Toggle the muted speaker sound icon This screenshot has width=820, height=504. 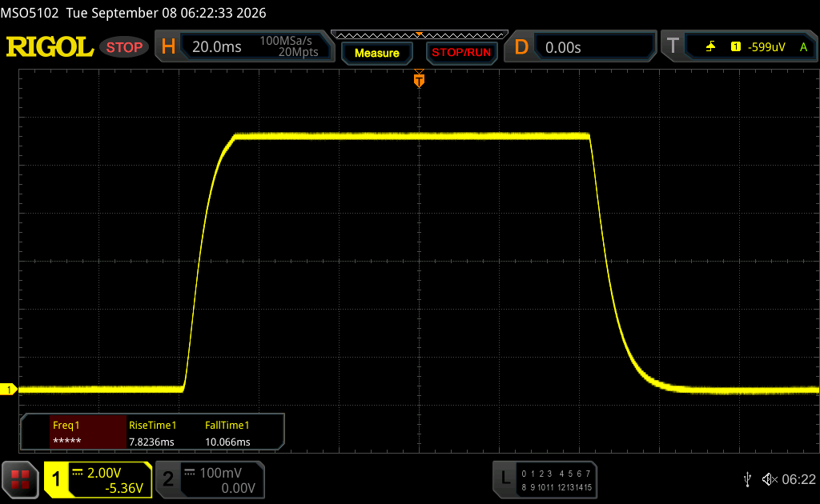pyautogui.click(x=770, y=479)
